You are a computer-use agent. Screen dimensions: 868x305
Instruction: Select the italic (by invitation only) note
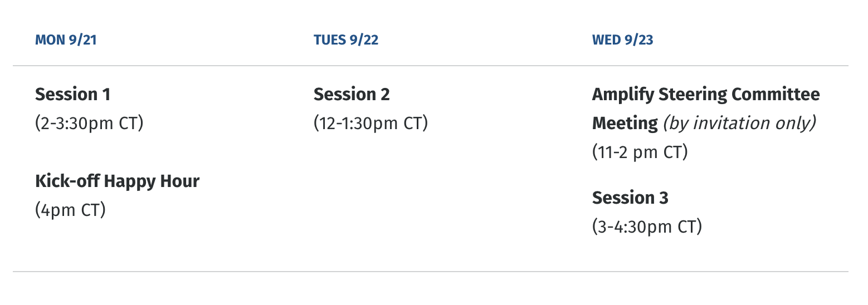pos(739,123)
